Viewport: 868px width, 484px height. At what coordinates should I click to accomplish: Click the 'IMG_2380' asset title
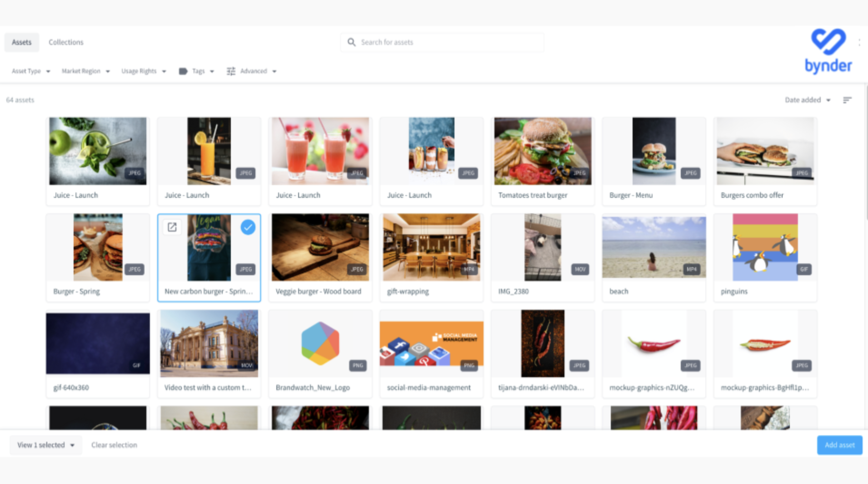(513, 291)
